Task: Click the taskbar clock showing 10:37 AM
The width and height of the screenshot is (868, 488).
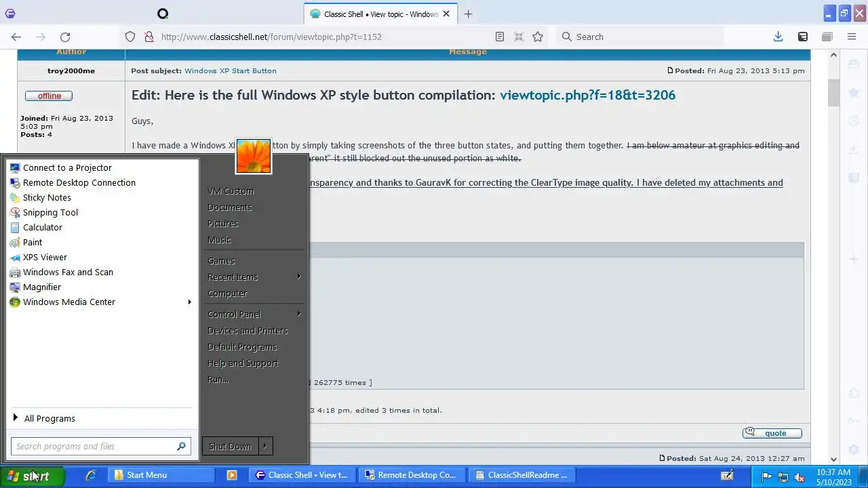Action: point(833,477)
